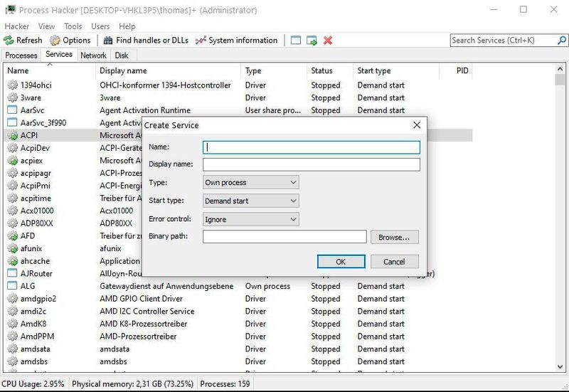The width and height of the screenshot is (569, 392).
Task: Select the amdsbs service row
Action: click(x=238, y=361)
